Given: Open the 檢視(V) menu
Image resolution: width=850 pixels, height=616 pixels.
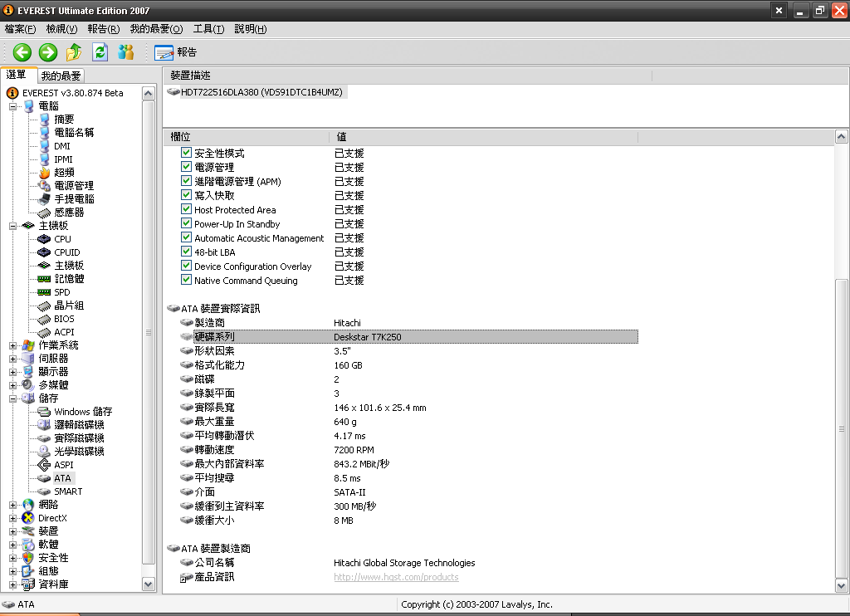Looking at the screenshot, I should [61, 29].
